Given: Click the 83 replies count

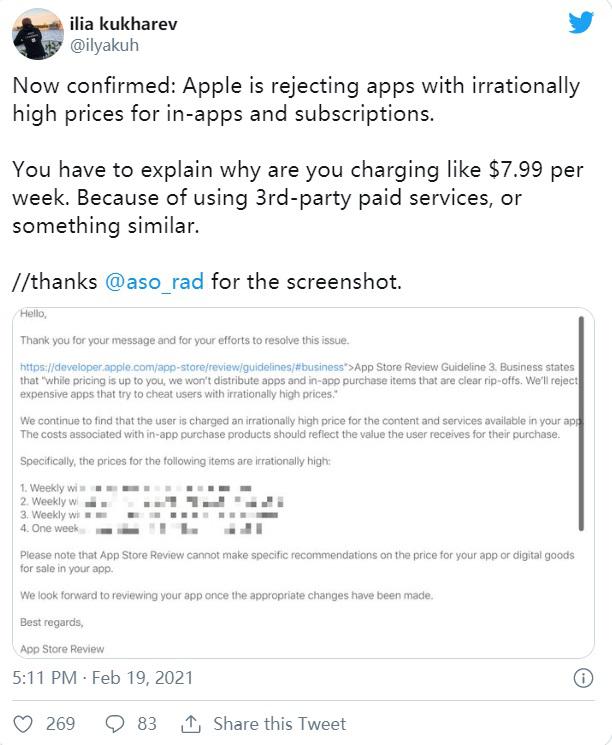Looking at the screenshot, I should (147, 723).
